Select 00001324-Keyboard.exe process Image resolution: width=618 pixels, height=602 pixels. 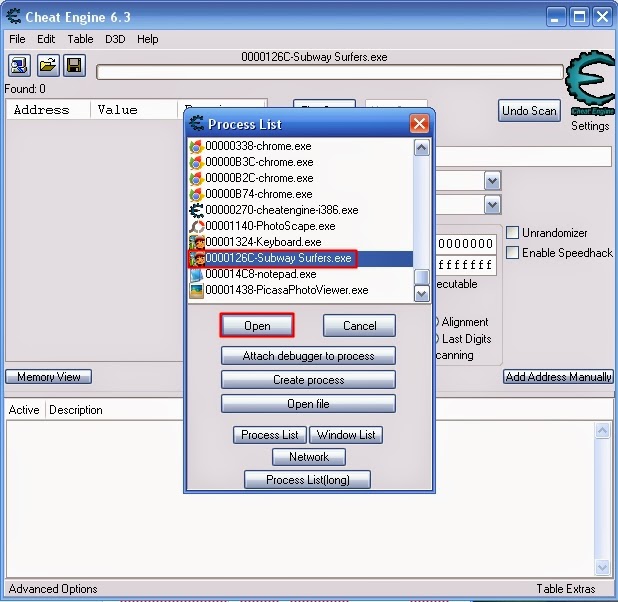[x=263, y=242]
